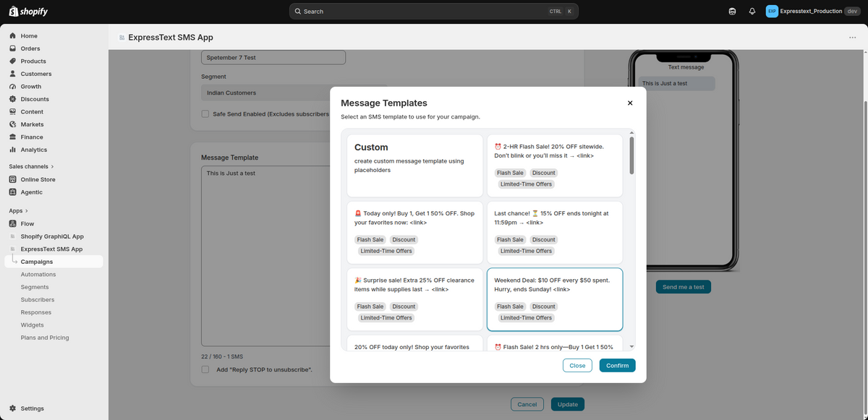Select the Custom message template card
Image resolution: width=868 pixels, height=420 pixels.
(414, 166)
